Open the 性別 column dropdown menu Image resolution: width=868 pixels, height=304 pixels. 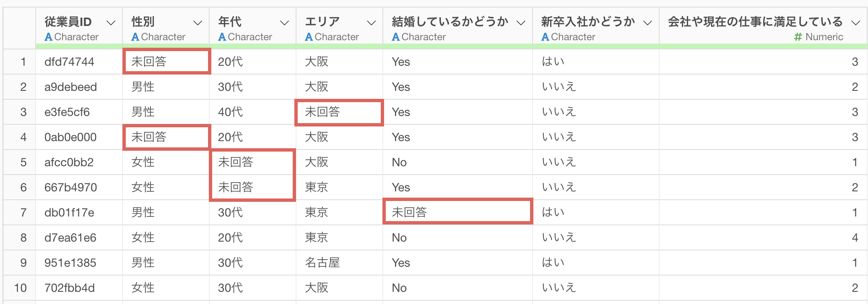pos(198,23)
